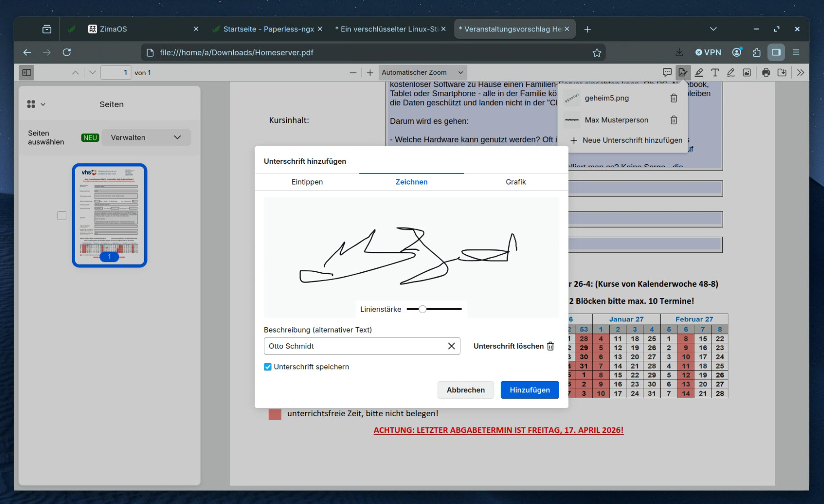
Task: Open the Automatischer Zoom dropdown
Action: [422, 72]
